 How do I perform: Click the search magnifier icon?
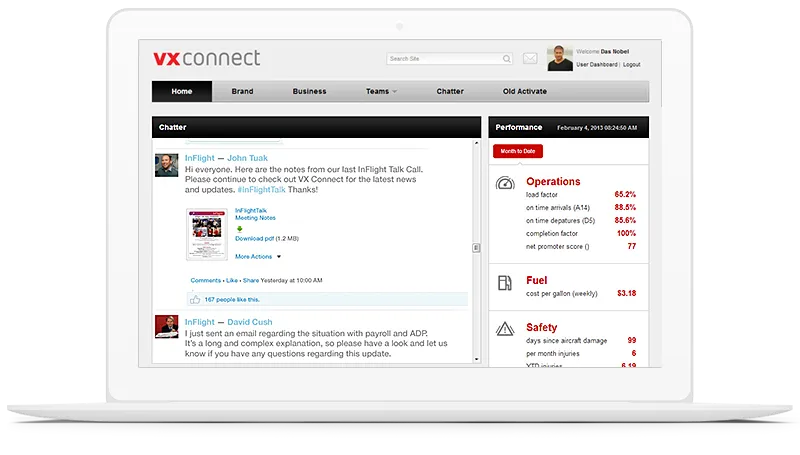tap(507, 59)
